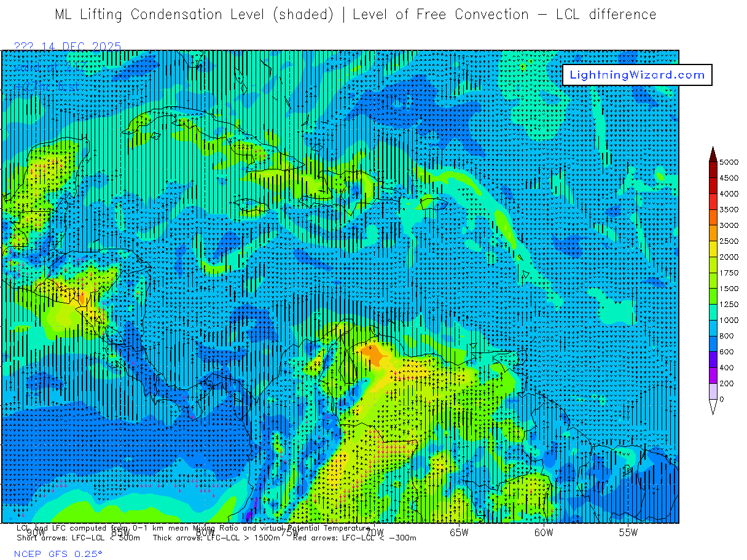Click the 5000 label on the colorbar
Image resolution: width=747 pixels, height=560 pixels.
pyautogui.click(x=729, y=162)
